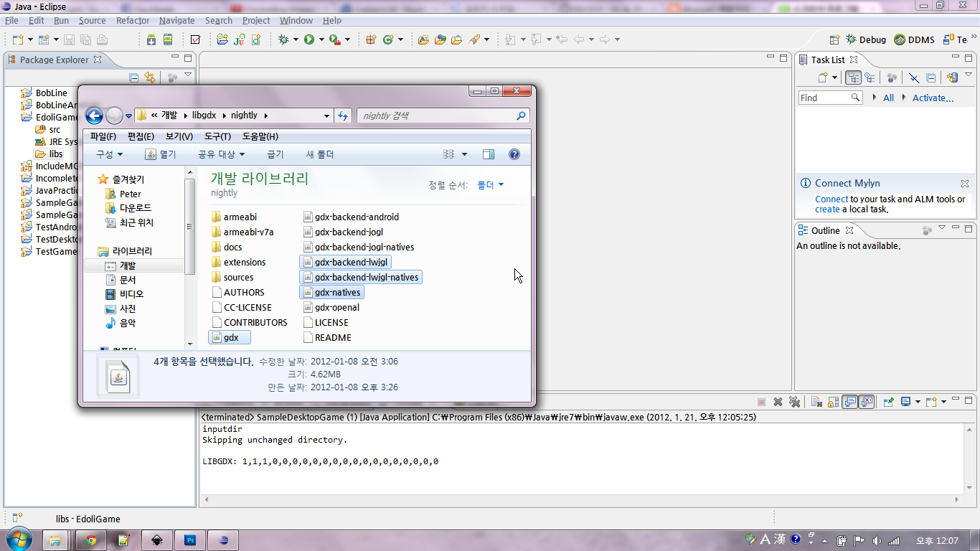Screen dimensions: 980x551
Task: Click the Debug bug icon in the Eclipse toolbar
Action: click(283, 39)
